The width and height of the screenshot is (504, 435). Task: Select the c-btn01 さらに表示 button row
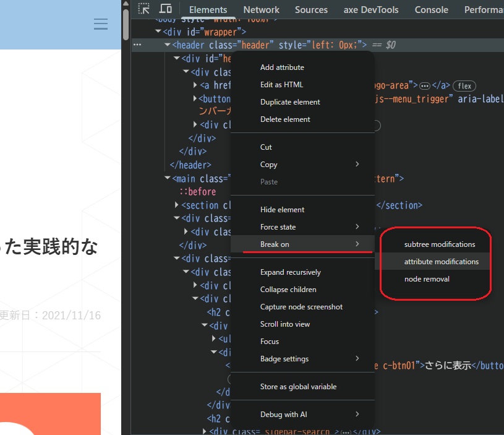click(x=439, y=366)
